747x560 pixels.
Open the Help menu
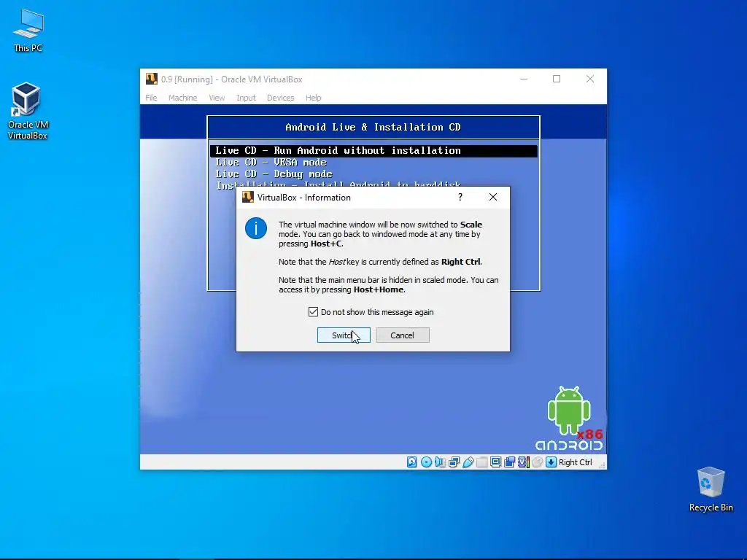point(314,98)
